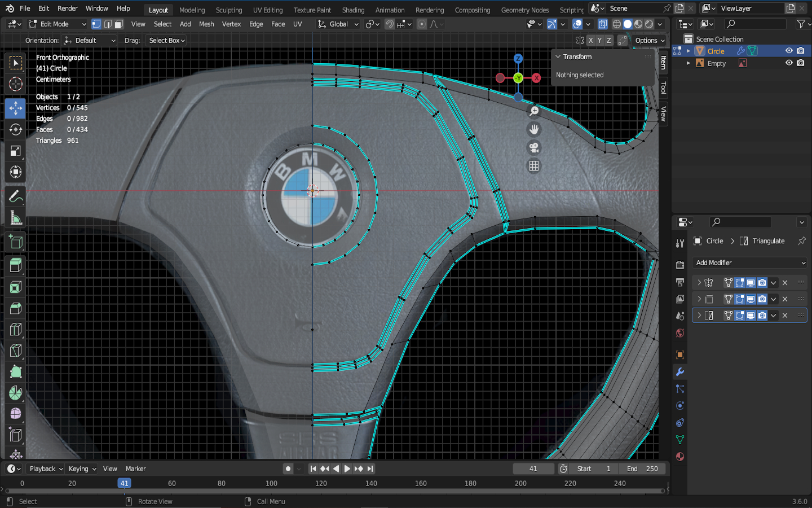The height and width of the screenshot is (508, 812).
Task: Toggle viewport visibility of Empty object
Action: click(x=789, y=63)
